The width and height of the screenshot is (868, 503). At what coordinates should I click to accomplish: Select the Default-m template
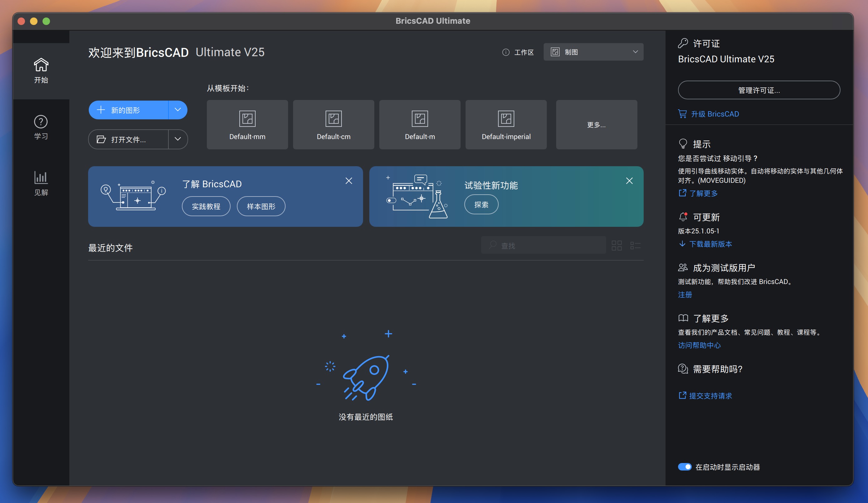click(x=420, y=124)
